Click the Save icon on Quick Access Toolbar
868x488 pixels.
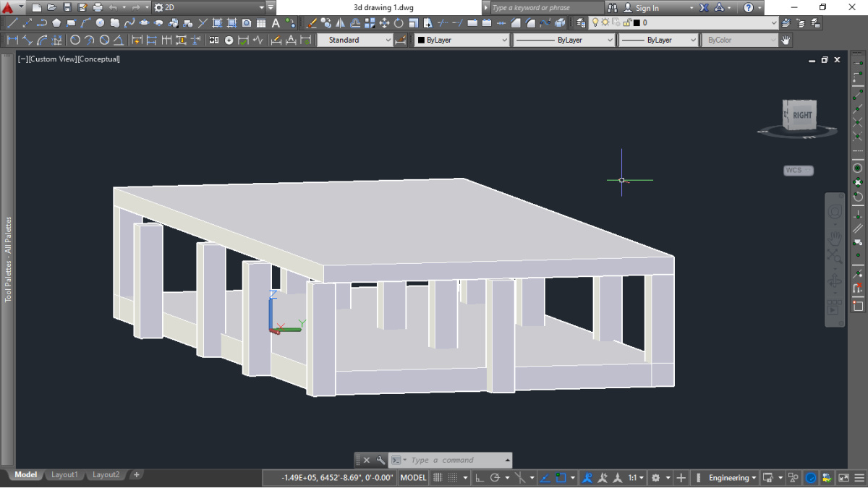click(x=67, y=7)
